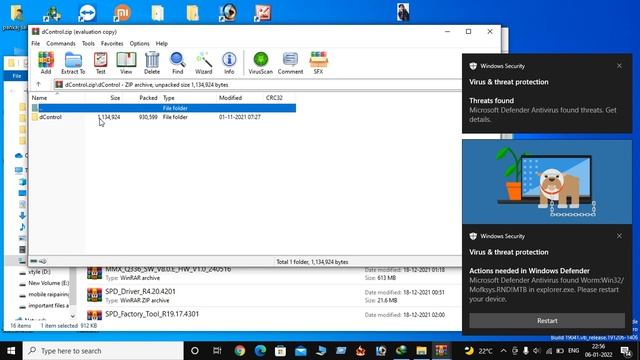Dismiss the Actions needed notification
This screenshot has width=640, height=360.
point(619,236)
